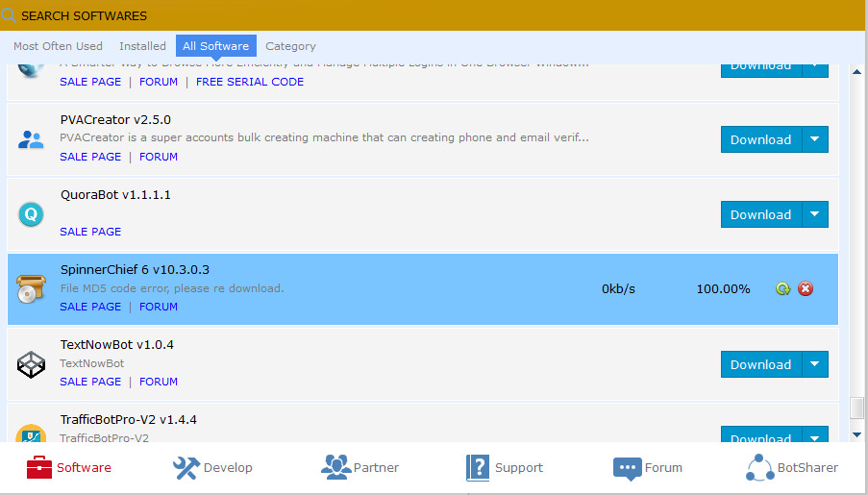
Task: Click the SpinnerChief app icon
Action: pyautogui.click(x=31, y=288)
